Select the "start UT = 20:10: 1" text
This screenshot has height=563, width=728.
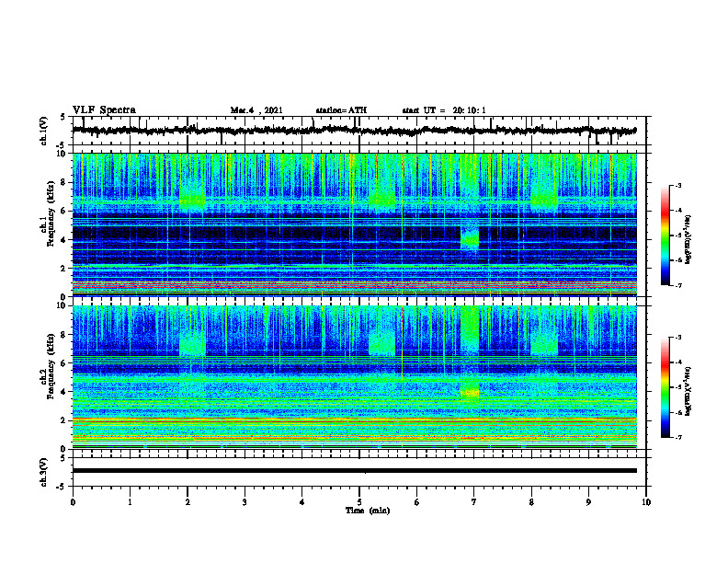coord(444,110)
